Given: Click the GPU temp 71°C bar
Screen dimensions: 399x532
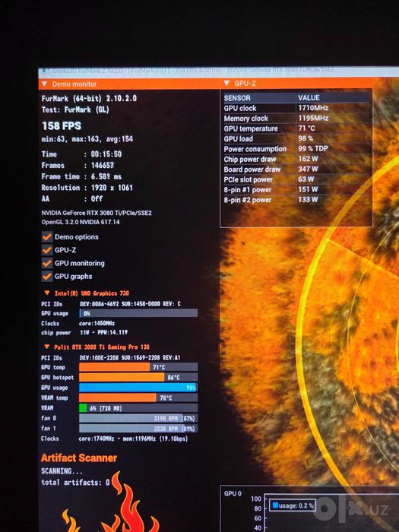Looking at the screenshot, I should coord(138,367).
